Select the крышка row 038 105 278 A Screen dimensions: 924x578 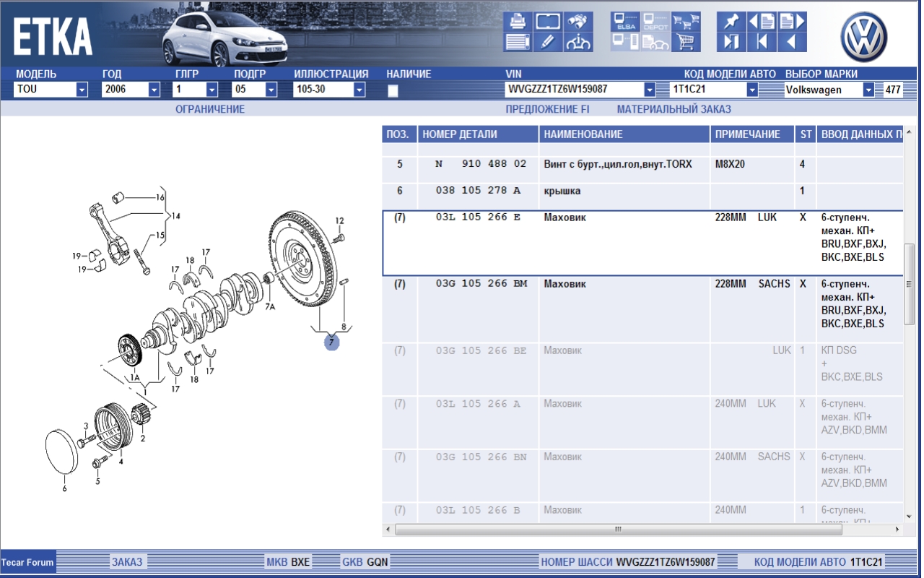point(642,191)
